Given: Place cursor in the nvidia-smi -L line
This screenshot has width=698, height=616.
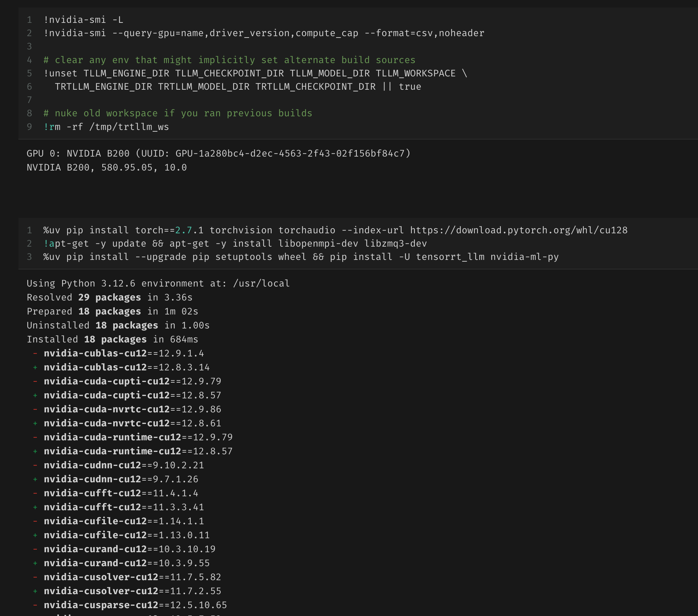Looking at the screenshot, I should tap(83, 20).
